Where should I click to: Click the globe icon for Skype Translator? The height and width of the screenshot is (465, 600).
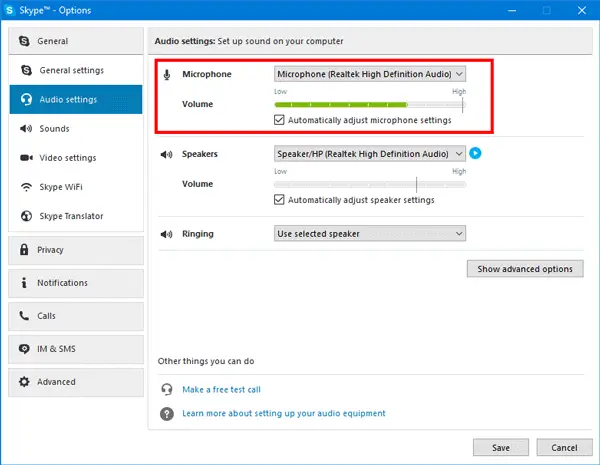point(26,216)
